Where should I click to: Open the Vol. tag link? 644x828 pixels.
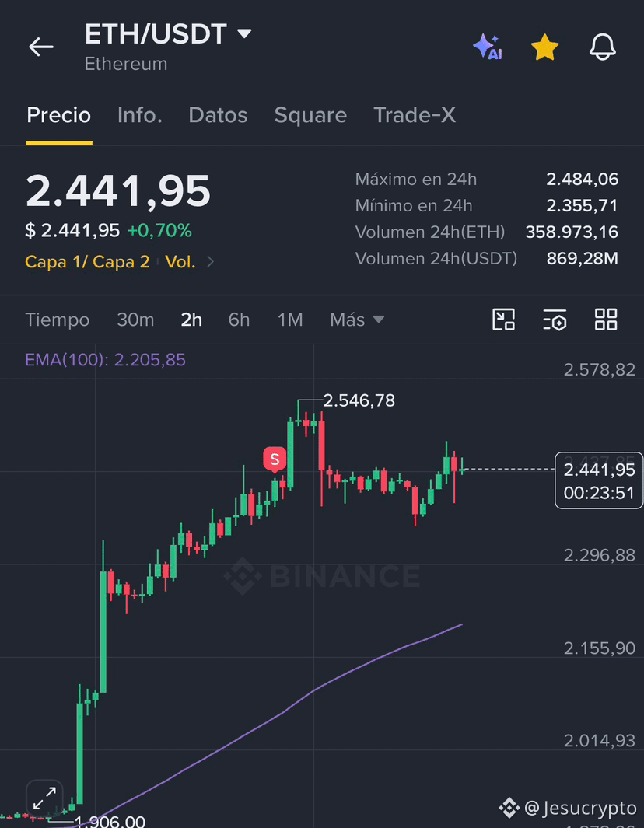(x=180, y=261)
